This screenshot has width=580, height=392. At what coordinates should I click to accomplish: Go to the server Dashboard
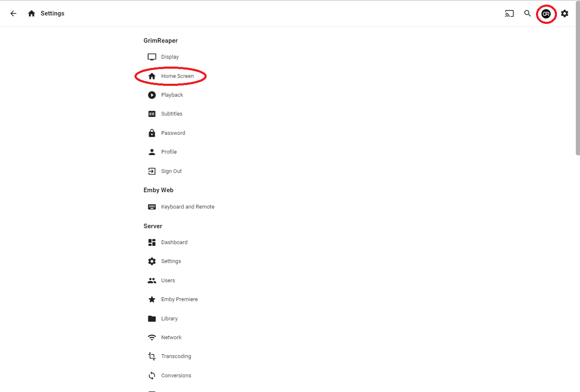coord(174,242)
